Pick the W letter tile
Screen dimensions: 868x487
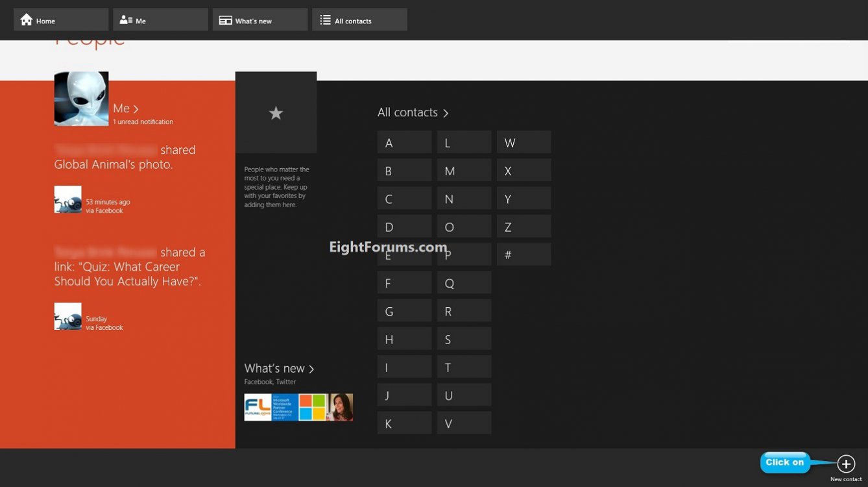[524, 142]
